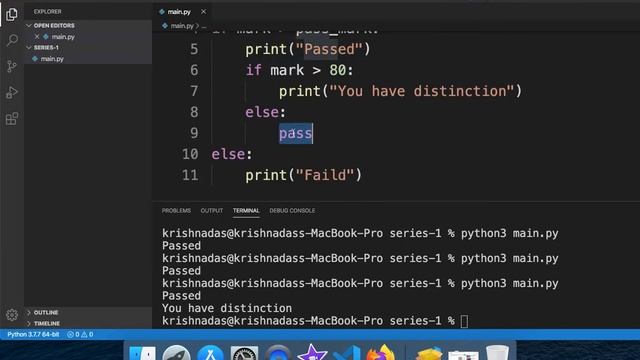Click 'if mark > 80:' on line 6

coord(299,70)
